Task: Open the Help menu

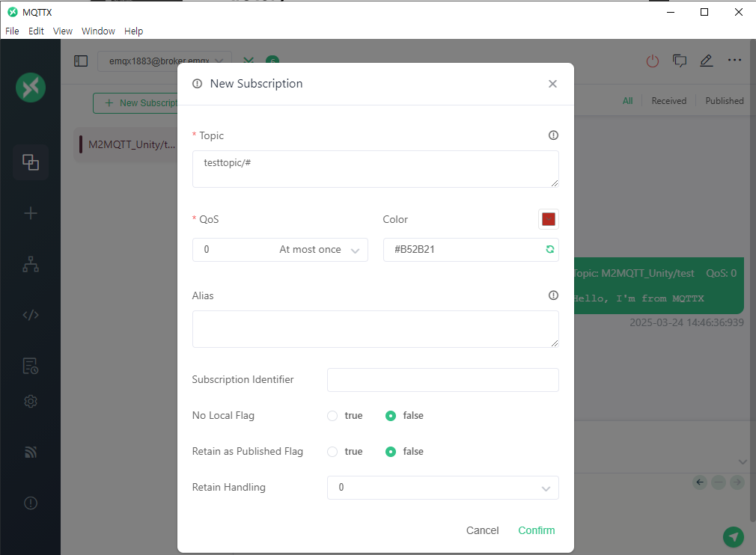Action: coord(133,31)
